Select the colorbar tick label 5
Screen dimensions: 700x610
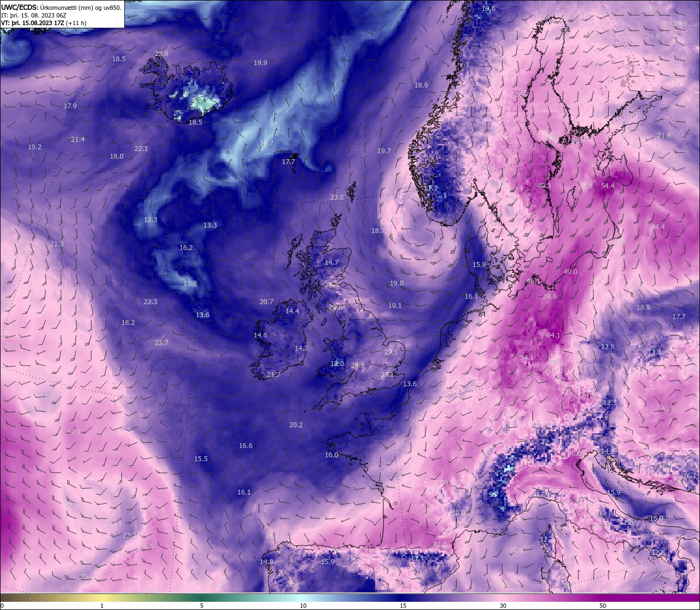pos(202,606)
